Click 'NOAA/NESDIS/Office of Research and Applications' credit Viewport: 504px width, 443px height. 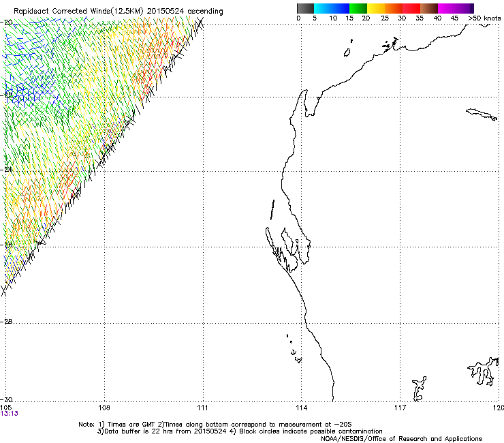point(401,439)
